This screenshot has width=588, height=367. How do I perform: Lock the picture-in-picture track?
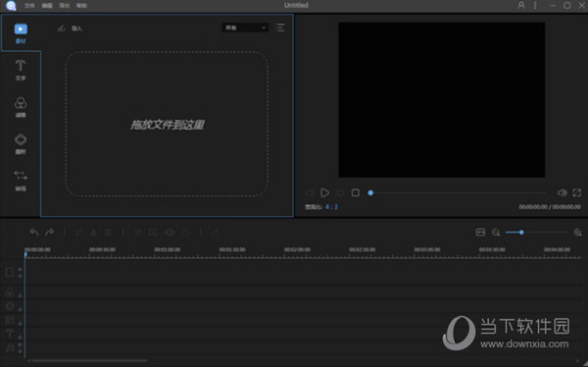[x=20, y=324]
